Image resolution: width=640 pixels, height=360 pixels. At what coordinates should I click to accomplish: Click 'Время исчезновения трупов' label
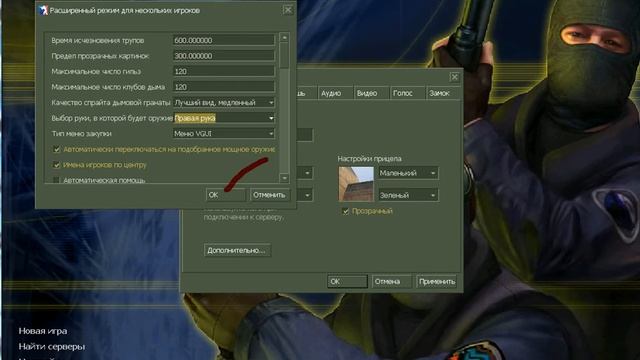[98, 40]
